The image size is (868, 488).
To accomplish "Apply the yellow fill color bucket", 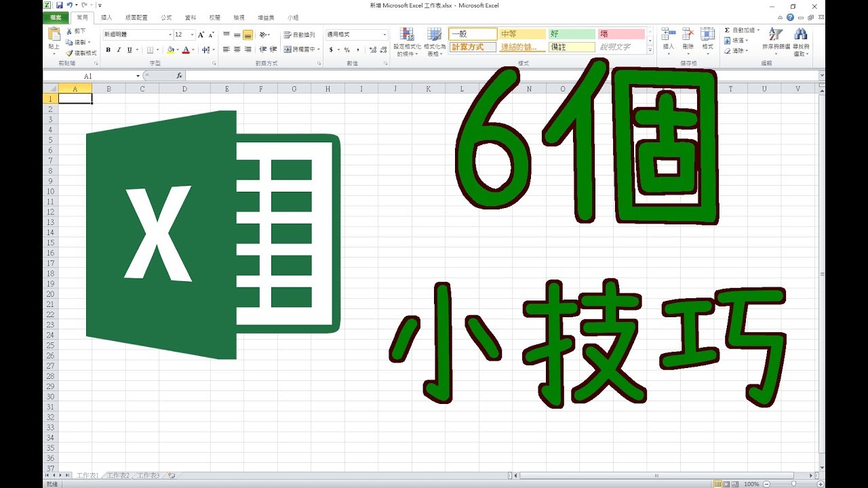I will 170,49.
